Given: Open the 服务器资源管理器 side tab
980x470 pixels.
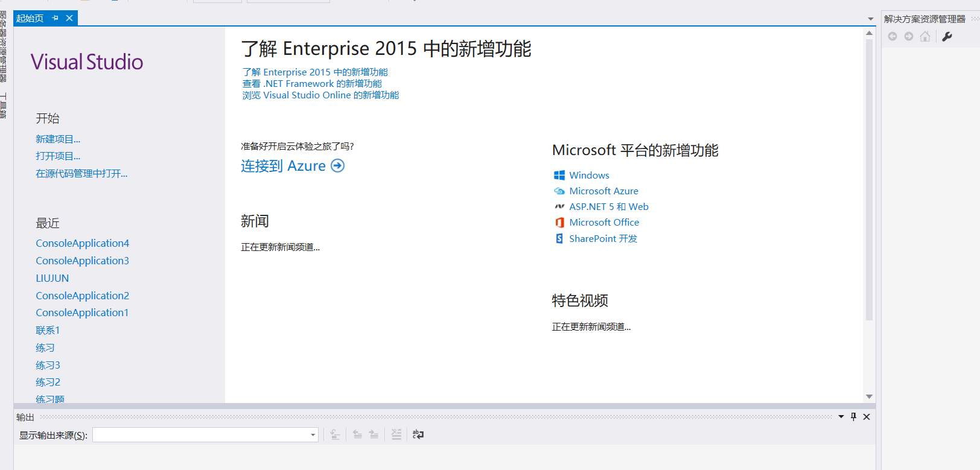Looking at the screenshot, I should pyautogui.click(x=4, y=46).
